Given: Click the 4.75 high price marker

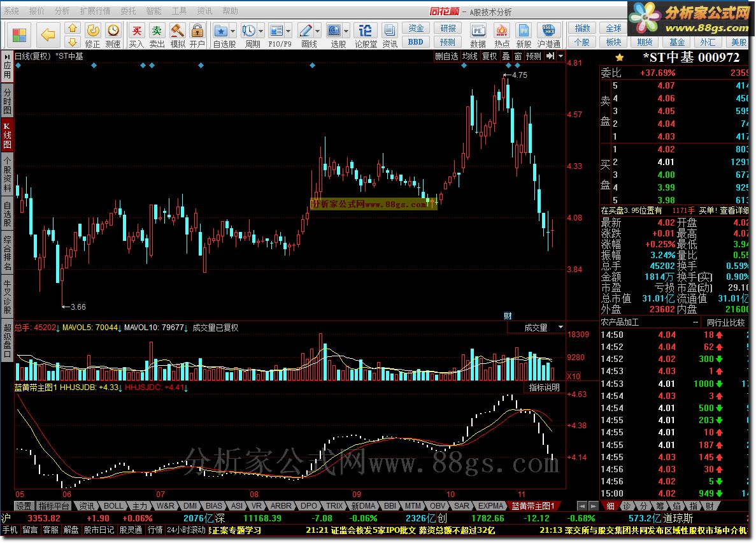Looking at the screenshot, I should tap(515, 75).
